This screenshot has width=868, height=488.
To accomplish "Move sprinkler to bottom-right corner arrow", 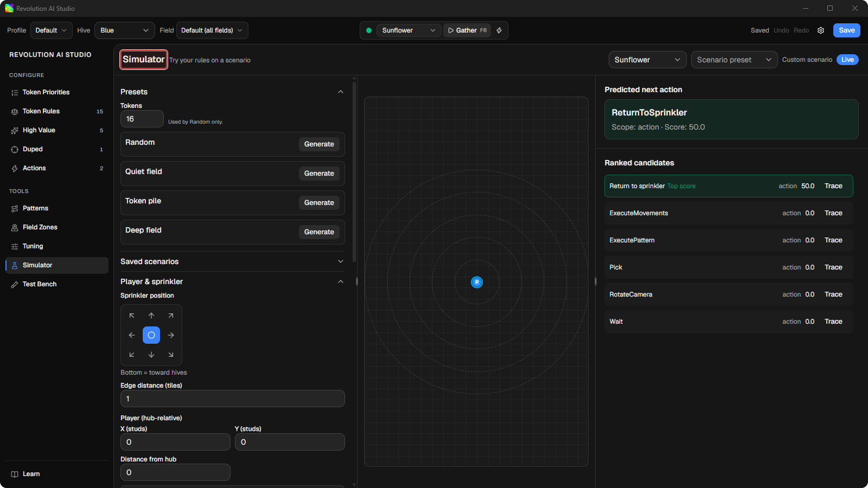I will [x=171, y=355].
